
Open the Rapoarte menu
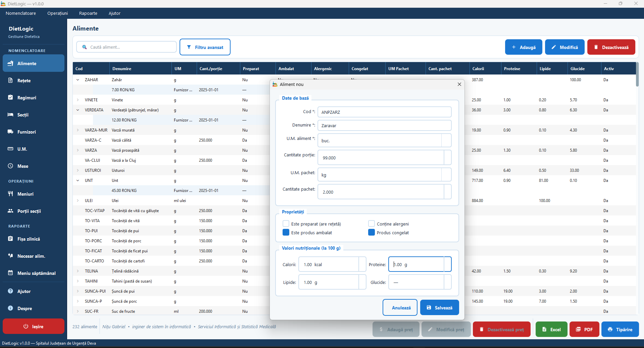(88, 13)
